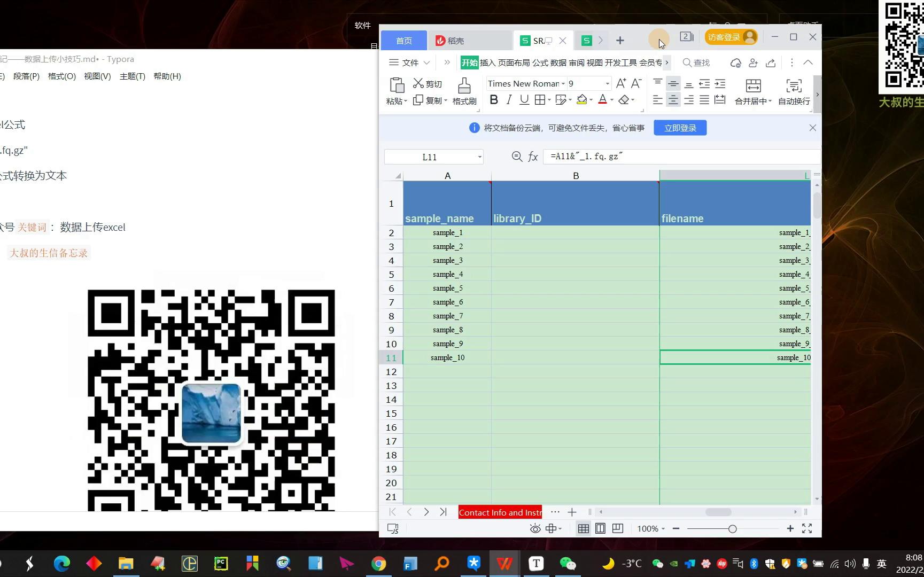The width and height of the screenshot is (924, 577).
Task: Open the zoom 100% dropdown
Action: (x=663, y=528)
